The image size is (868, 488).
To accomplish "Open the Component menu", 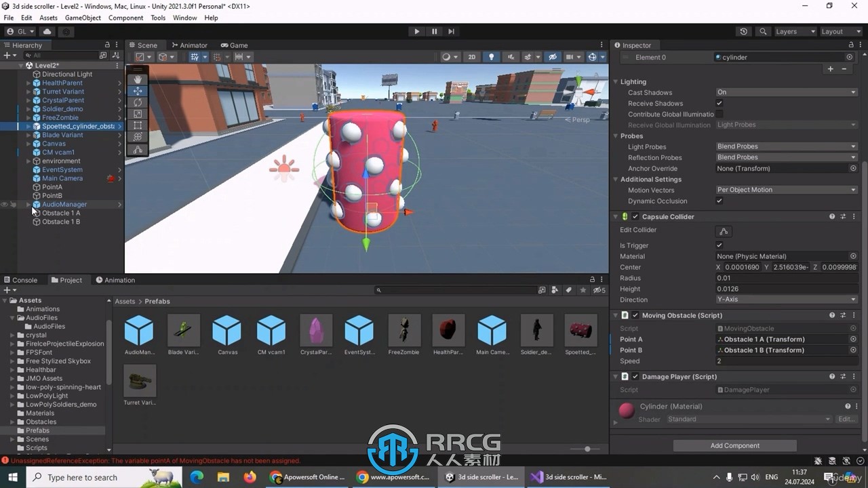I will [125, 18].
